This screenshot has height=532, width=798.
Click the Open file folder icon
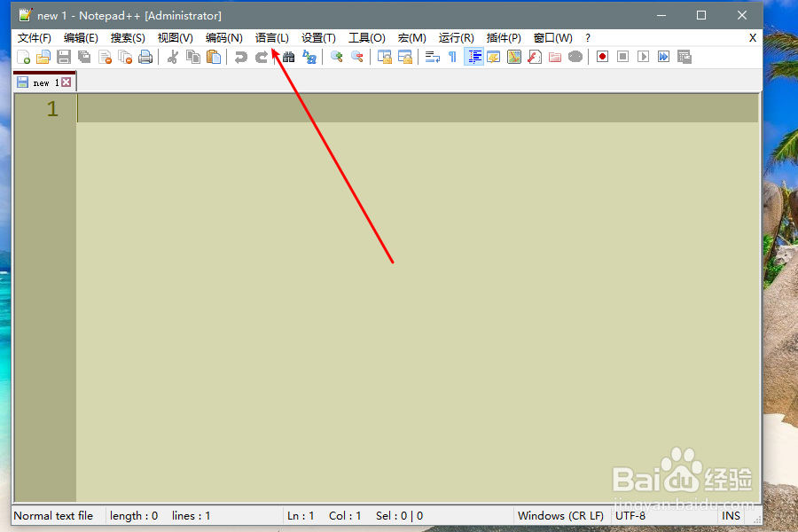pos(43,57)
